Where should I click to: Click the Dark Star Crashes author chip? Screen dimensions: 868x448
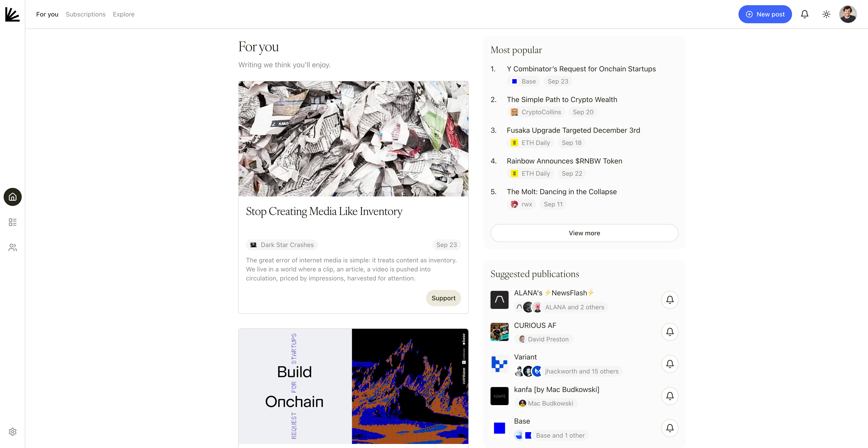pos(282,245)
